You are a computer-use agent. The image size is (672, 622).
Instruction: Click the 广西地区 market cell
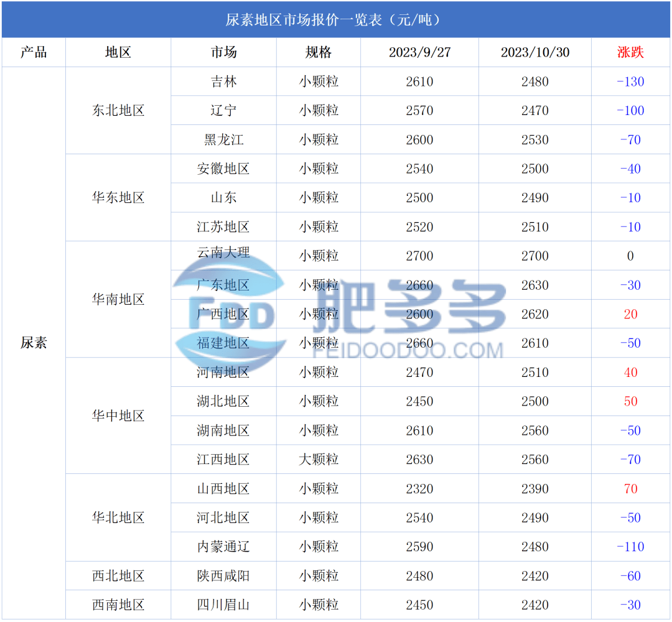pos(223,314)
